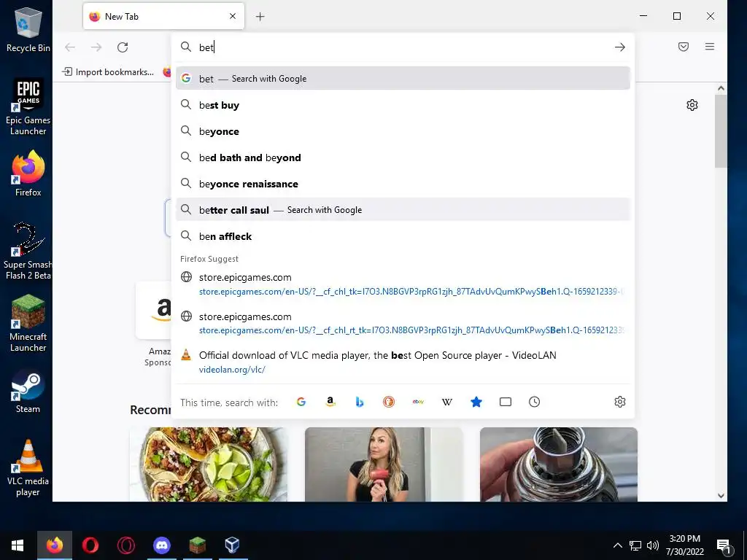Select VLC media player desktop shortcut
This screenshot has height=560, width=747.
click(28, 467)
